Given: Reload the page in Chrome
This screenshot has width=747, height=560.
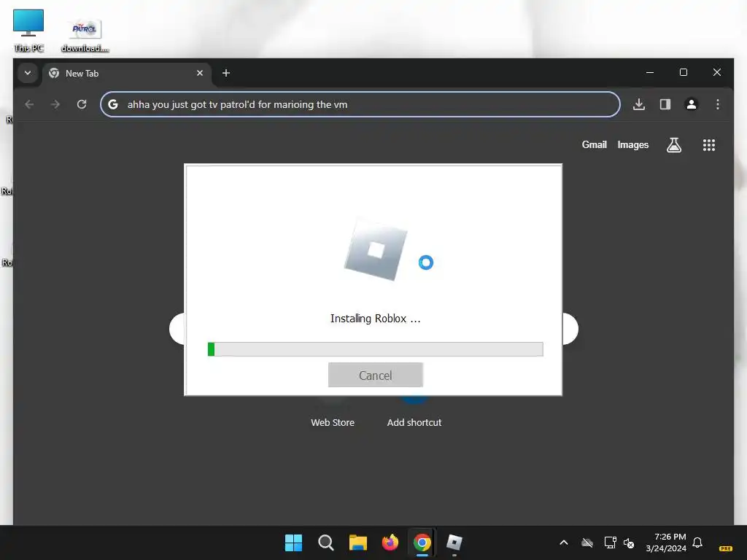Looking at the screenshot, I should tap(82, 104).
